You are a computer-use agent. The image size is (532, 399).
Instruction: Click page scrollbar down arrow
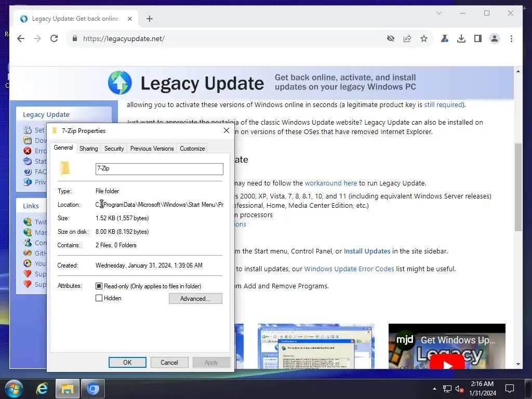pos(518,364)
